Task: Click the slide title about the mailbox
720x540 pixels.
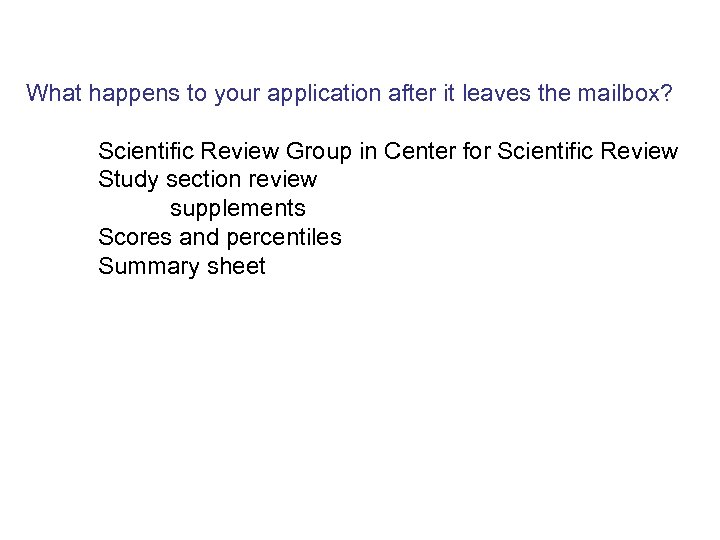Action: coord(350,94)
